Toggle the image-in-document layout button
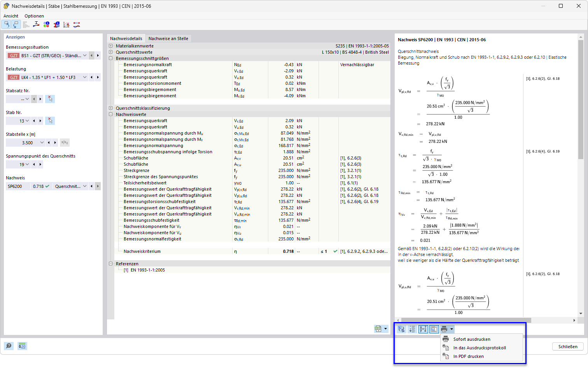Viewport: 588px width, 368px height. coord(434,329)
